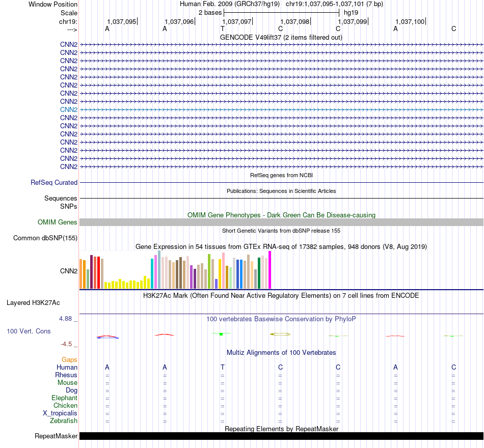Viewport: 484px width, 448px height.
Task: Click the black RepeatMasker item bar
Action: [281, 436]
